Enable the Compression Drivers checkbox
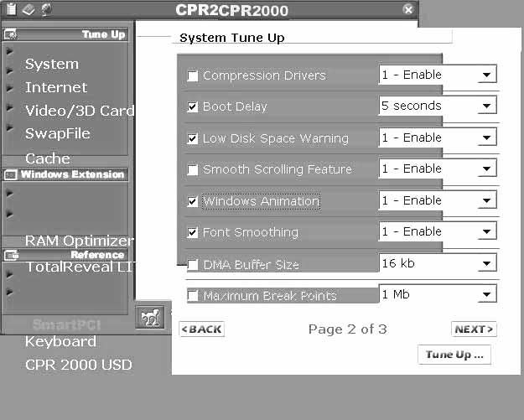524x420 pixels. (193, 76)
